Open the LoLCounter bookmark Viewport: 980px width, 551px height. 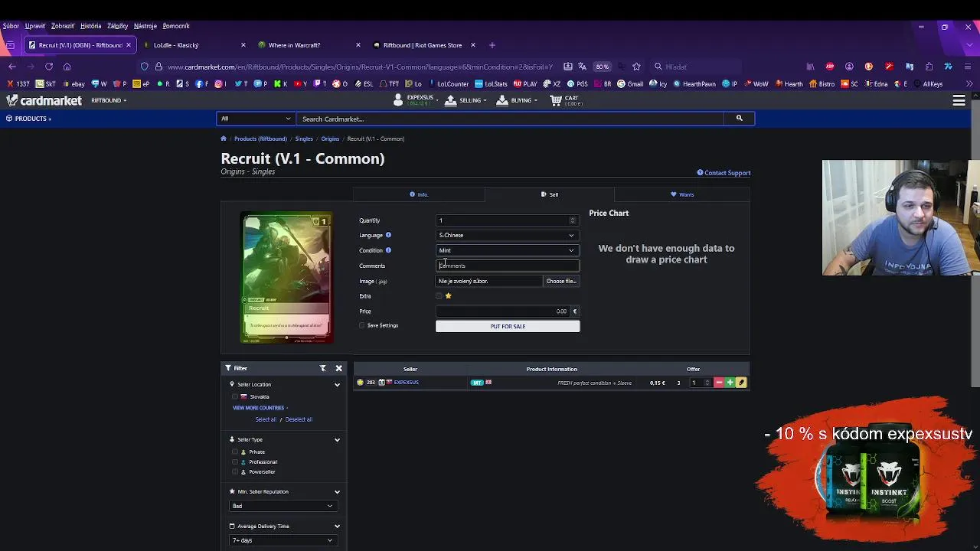coord(448,84)
